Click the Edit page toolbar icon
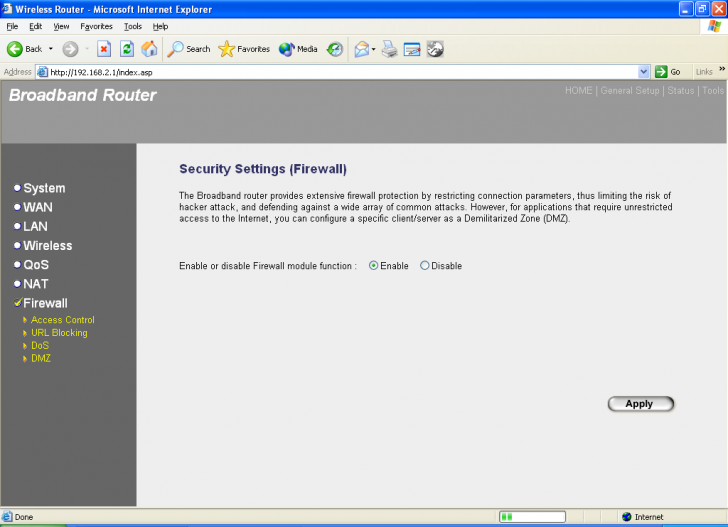 coord(412,49)
